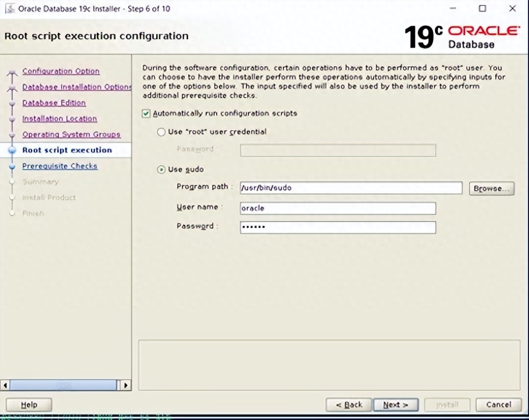
Task: Minimize the installer window
Action: click(x=453, y=8)
